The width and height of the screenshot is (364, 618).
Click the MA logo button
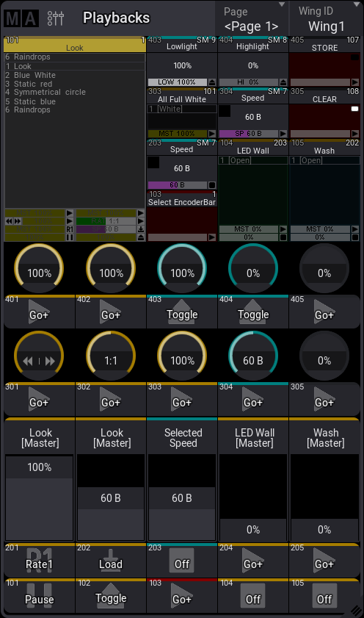pos(21,18)
